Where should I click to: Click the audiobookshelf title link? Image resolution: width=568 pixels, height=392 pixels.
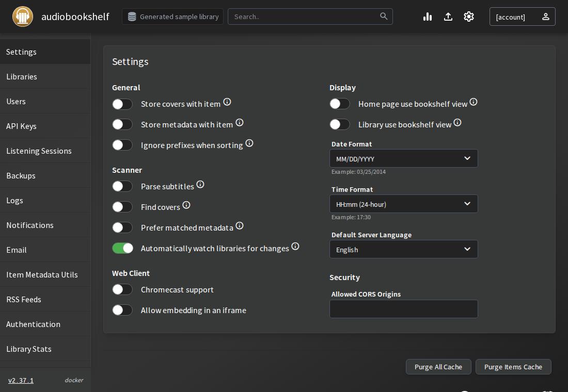click(x=75, y=17)
